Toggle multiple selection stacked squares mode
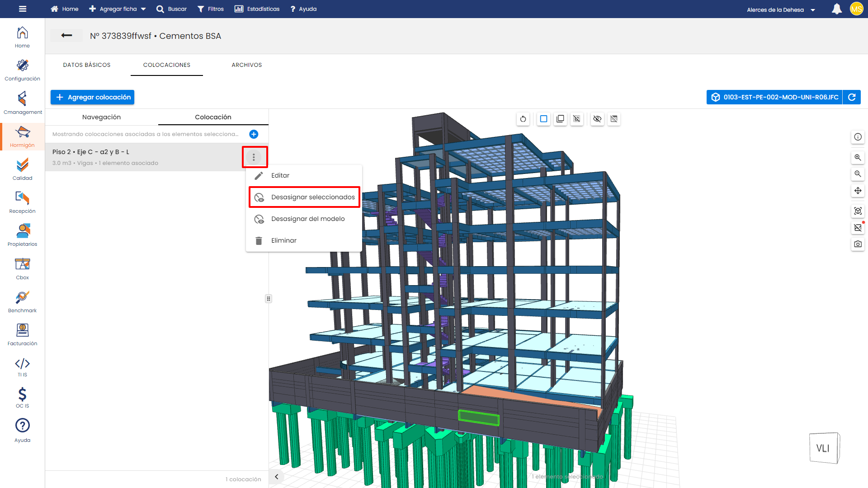 pos(560,119)
